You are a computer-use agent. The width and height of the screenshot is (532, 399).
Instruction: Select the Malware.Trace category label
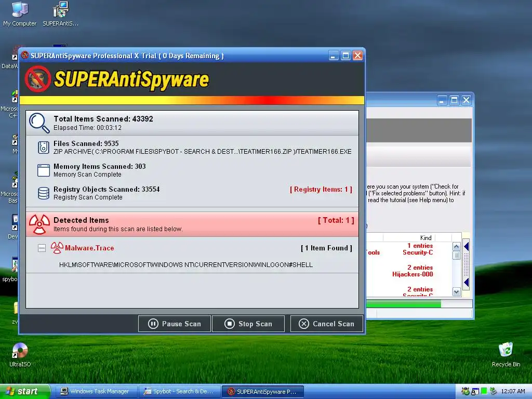89,248
